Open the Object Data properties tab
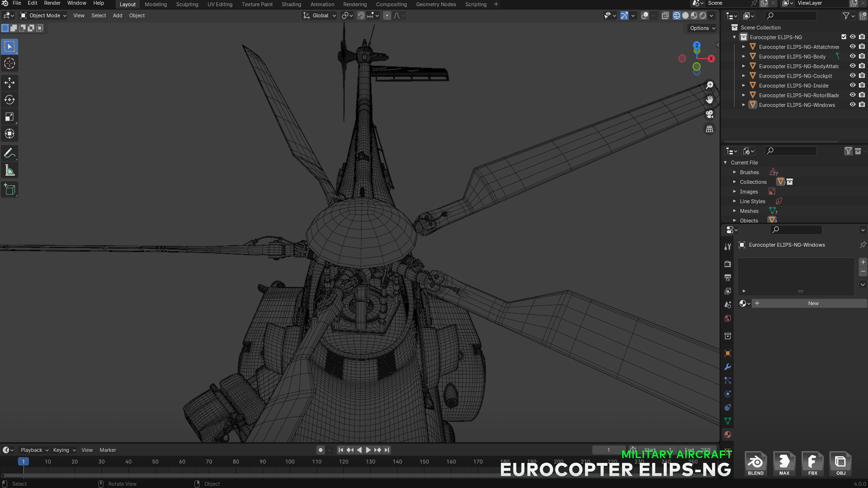This screenshot has height=488, width=868. 728,421
